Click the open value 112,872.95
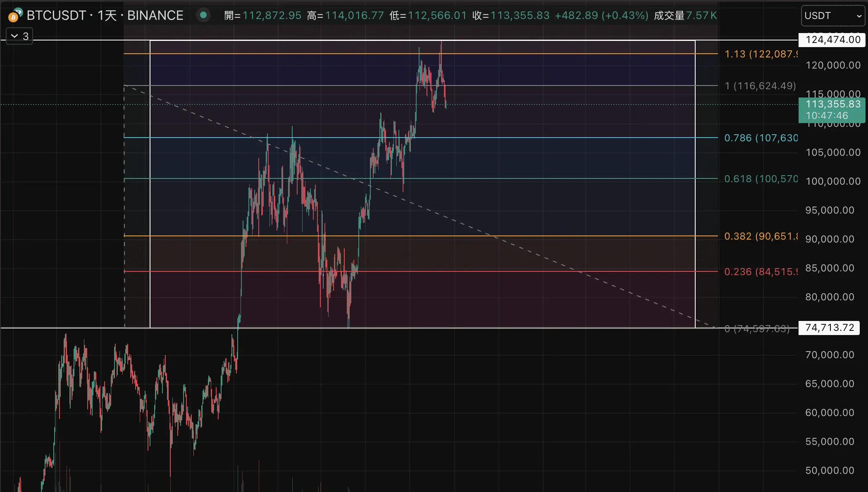The height and width of the screenshot is (492, 868). click(272, 16)
